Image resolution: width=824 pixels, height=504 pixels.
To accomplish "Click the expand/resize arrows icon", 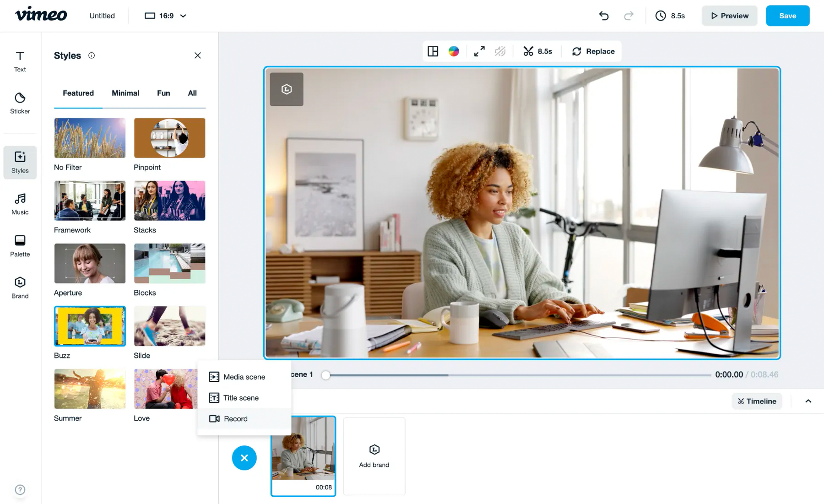I will tap(479, 51).
